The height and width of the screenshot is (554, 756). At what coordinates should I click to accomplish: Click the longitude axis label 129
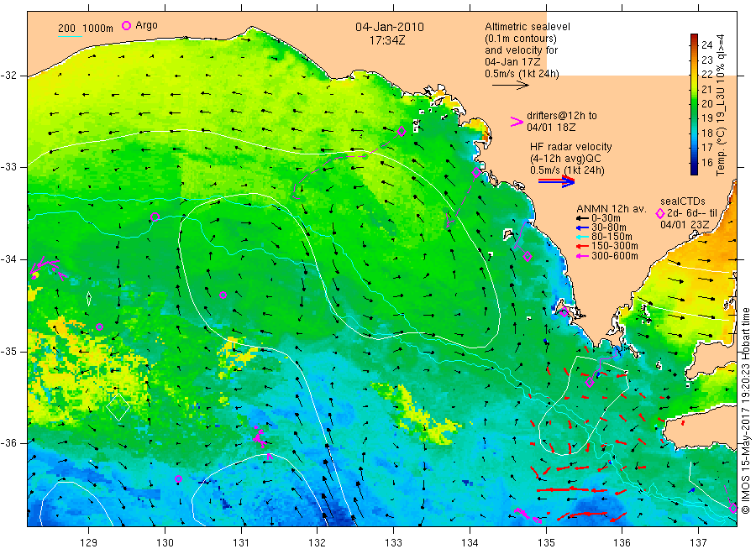pos(89,543)
